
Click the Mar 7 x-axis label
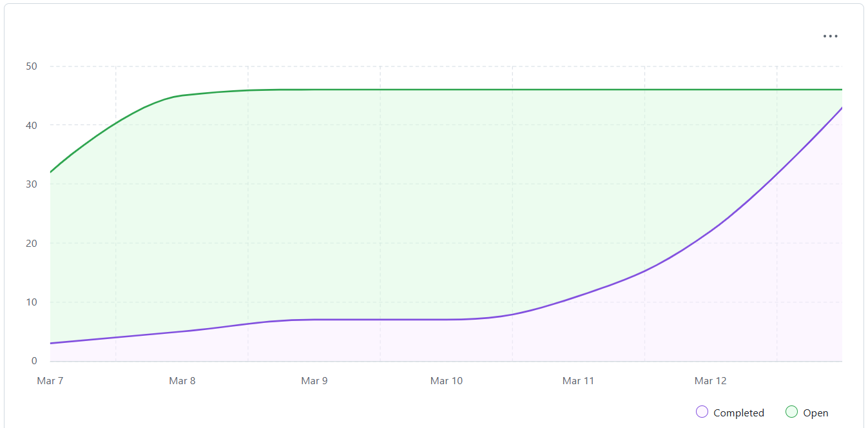(50, 381)
